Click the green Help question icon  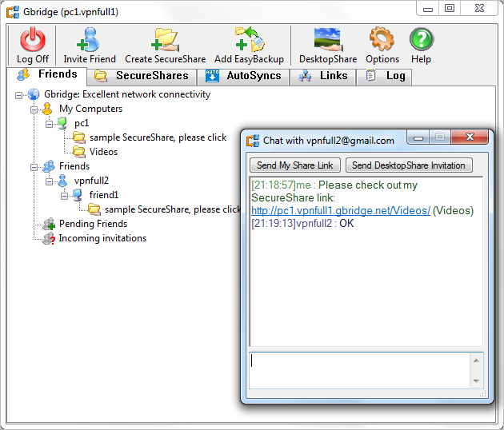tap(422, 39)
